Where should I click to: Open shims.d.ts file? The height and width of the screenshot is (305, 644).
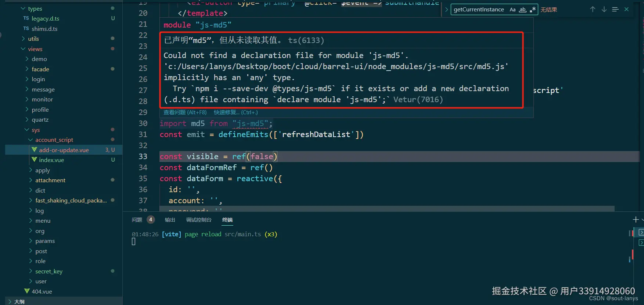44,29
